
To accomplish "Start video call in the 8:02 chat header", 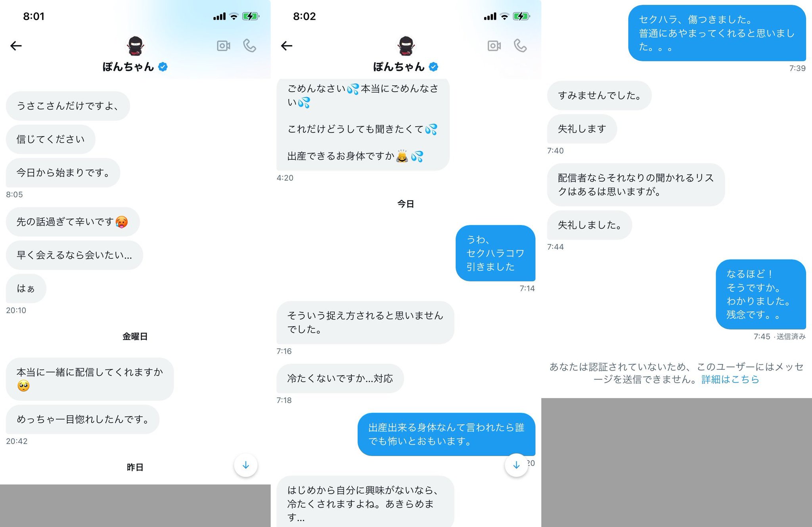I will click(494, 46).
